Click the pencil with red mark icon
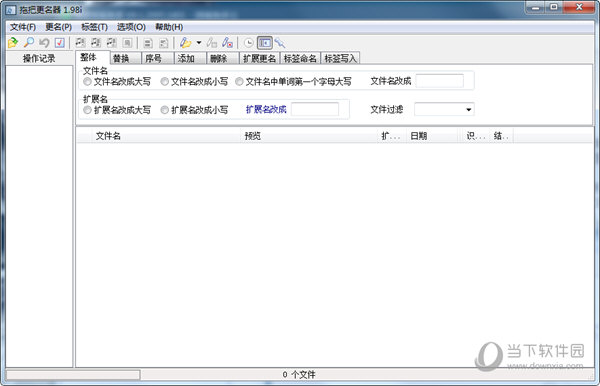600x386 pixels. [x=227, y=42]
